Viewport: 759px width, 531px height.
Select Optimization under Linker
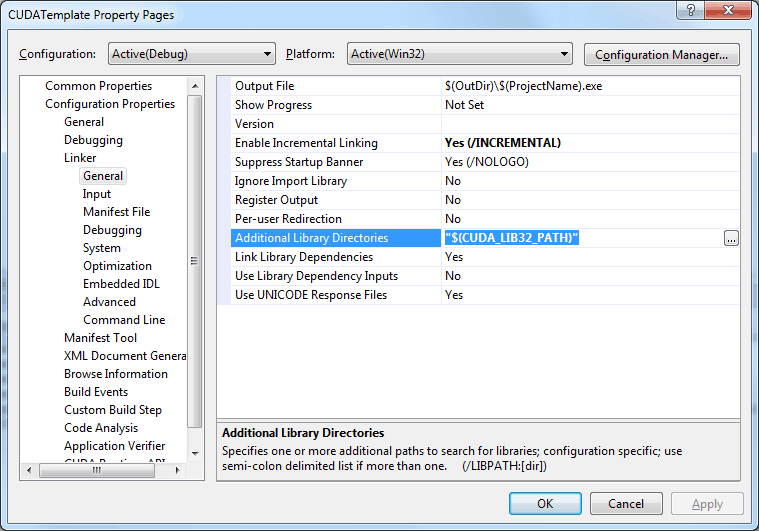117,266
